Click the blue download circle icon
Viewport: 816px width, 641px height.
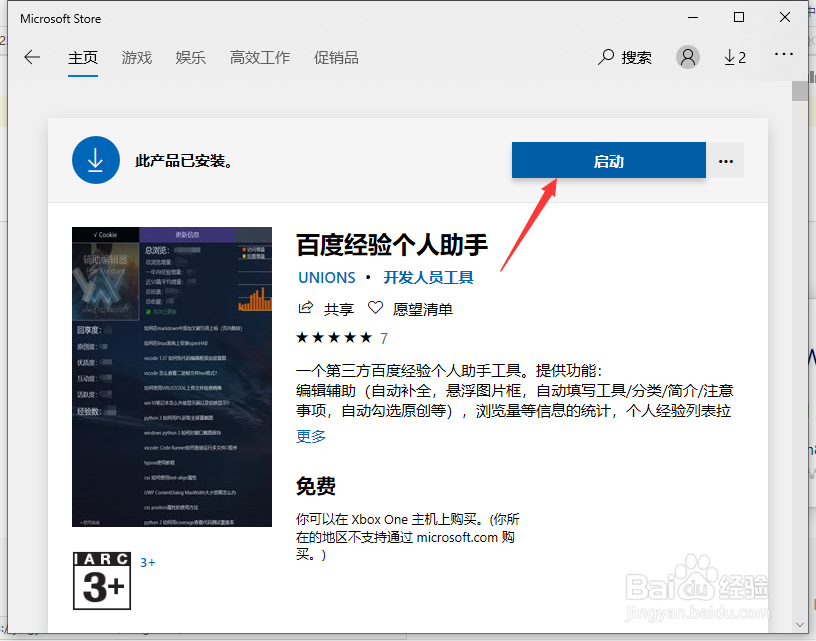(x=96, y=160)
